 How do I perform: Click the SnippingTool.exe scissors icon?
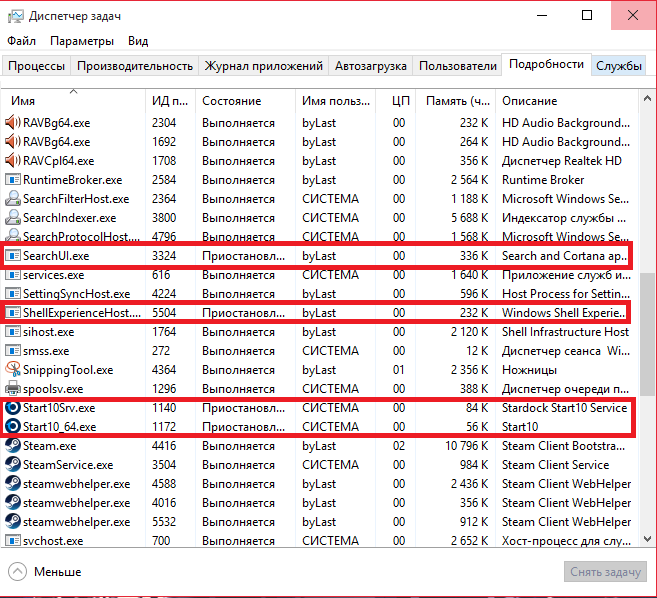[x=13, y=370]
